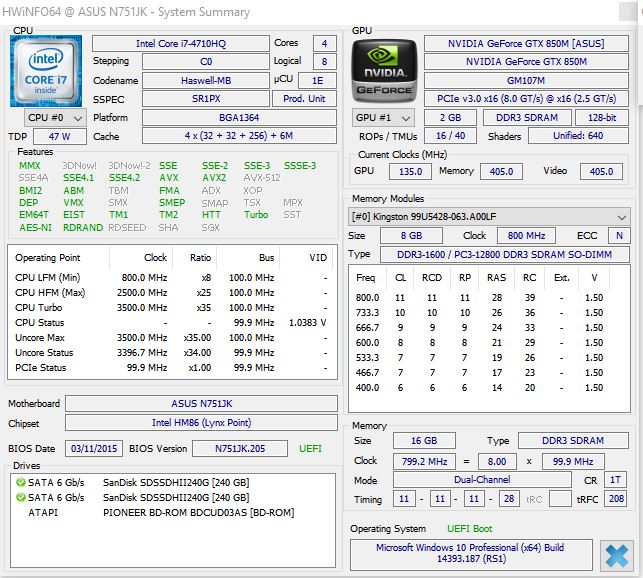Close summary with blue X button
Screen dimensions: 643x578
[616, 555]
